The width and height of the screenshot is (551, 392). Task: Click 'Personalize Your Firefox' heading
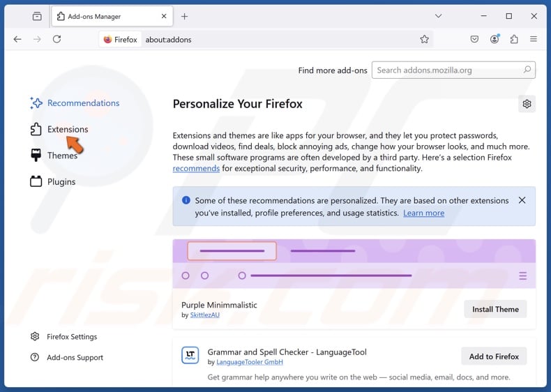tap(238, 104)
